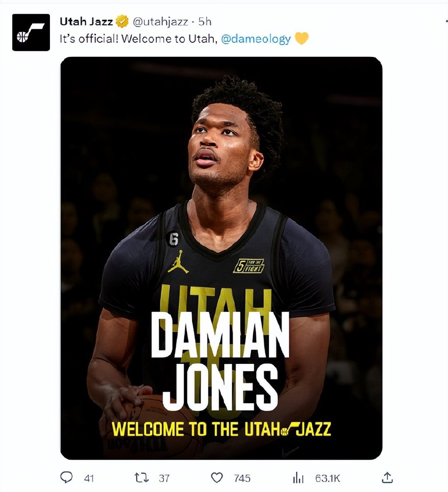Like the tweet with the heart icon
Screen dimensions: 448x492
tap(217, 478)
